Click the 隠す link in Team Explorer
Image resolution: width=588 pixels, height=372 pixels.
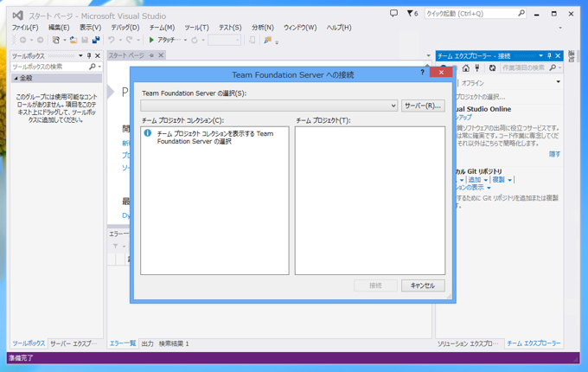click(554, 154)
